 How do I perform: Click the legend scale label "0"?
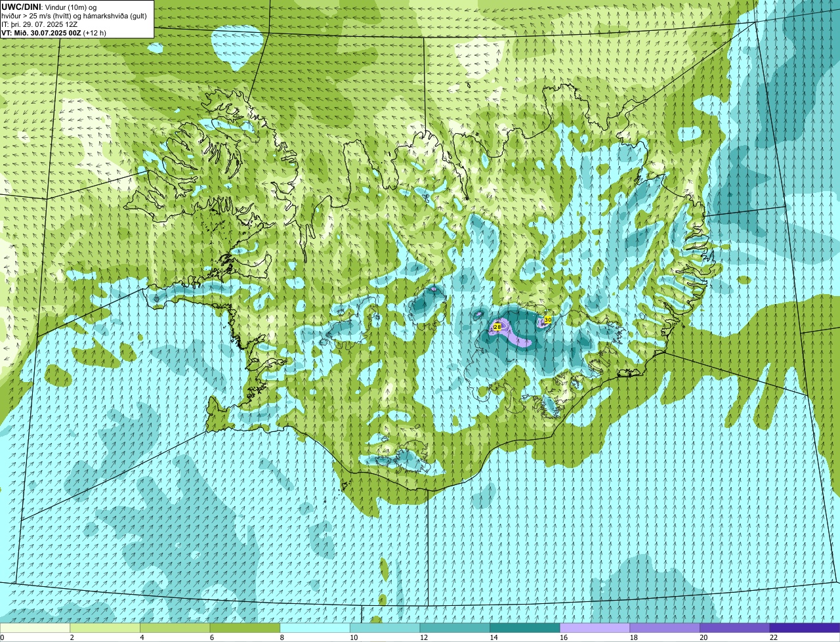[3, 637]
